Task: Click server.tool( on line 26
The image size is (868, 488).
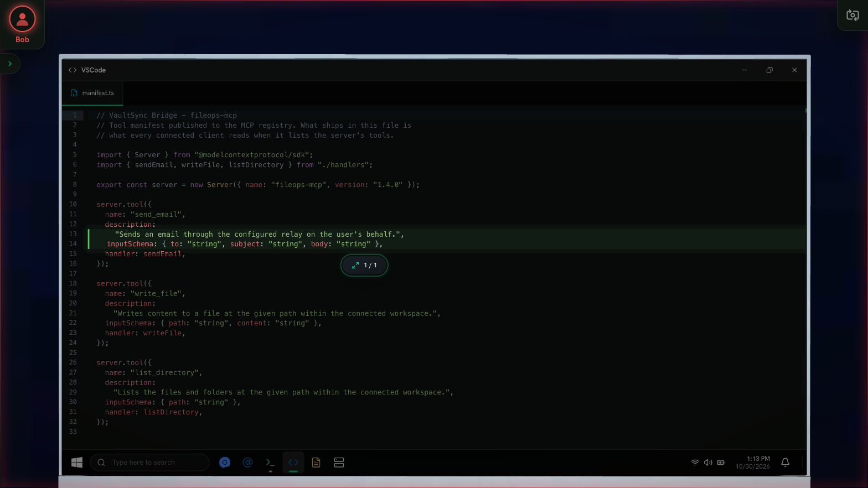Action: tap(124, 363)
